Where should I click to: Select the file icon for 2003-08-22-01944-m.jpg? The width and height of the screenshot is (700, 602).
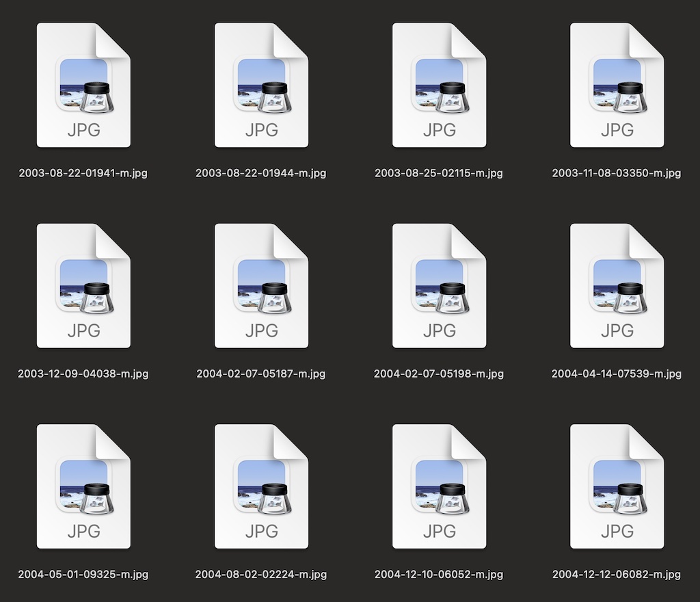261,85
